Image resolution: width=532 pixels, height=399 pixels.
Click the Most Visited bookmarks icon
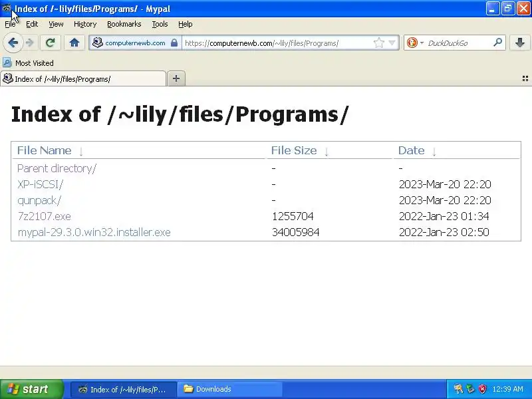(x=7, y=63)
